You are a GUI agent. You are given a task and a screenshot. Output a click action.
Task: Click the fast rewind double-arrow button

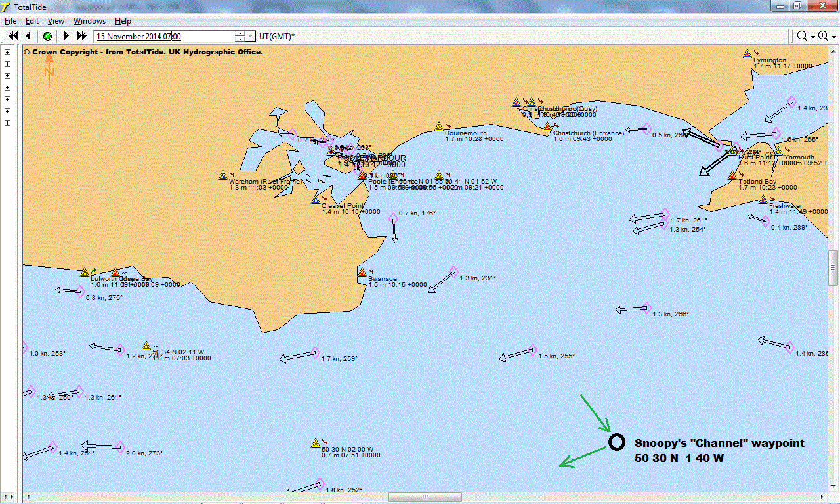click(12, 36)
